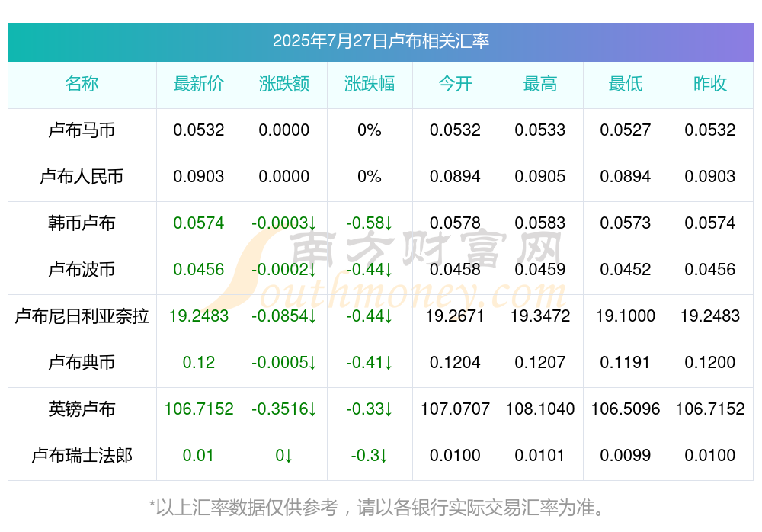Click opening price 107.0707

455,409
